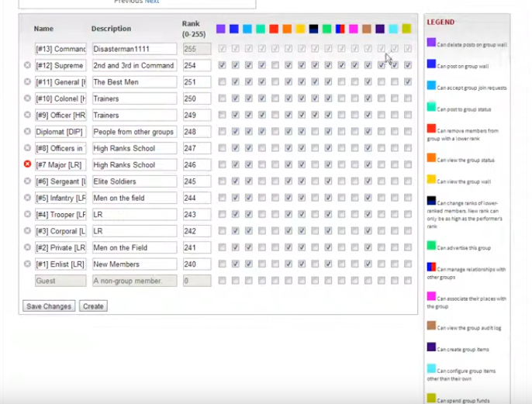This screenshot has width=532, height=404.
Task: Toggle first permission checkbox in Enlist row
Action: [222, 264]
